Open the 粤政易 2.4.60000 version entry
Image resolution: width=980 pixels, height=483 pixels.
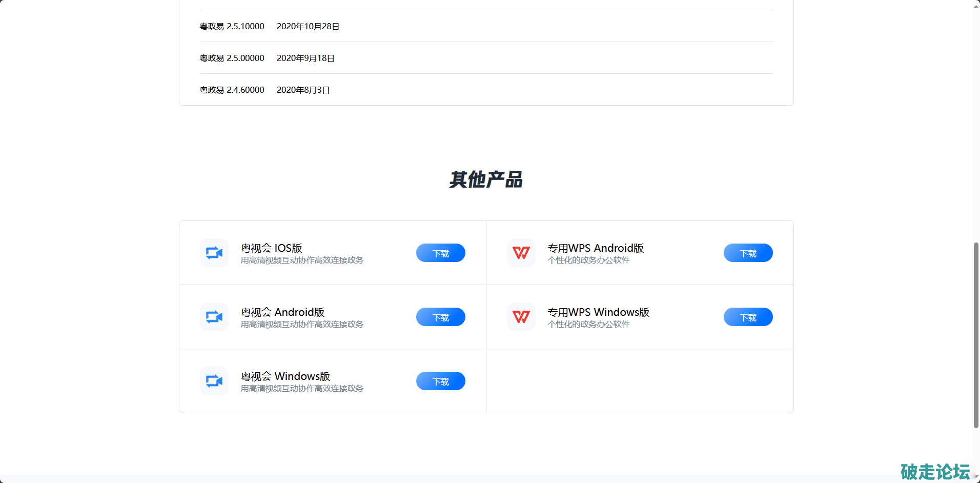(232, 90)
